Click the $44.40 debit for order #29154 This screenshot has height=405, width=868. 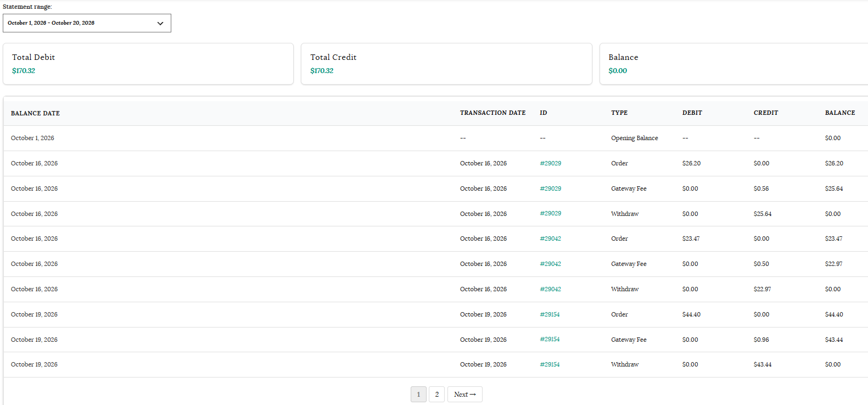[x=692, y=314]
